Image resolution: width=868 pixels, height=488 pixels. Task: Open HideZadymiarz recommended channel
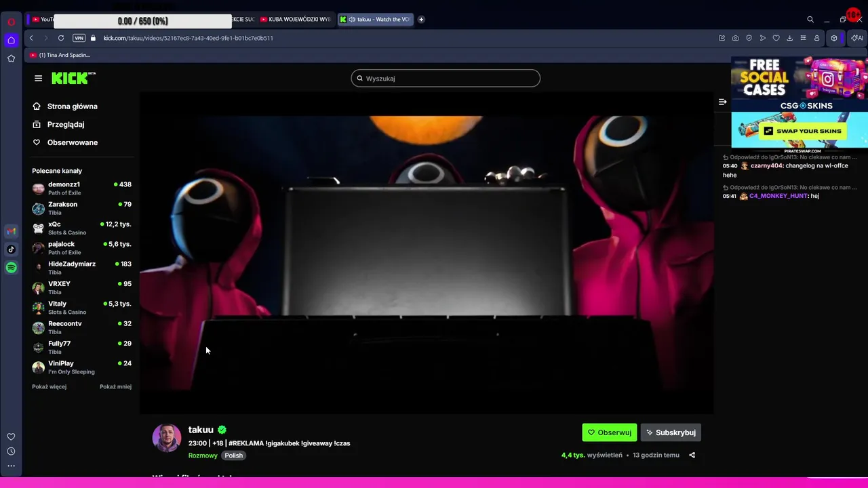pyautogui.click(x=81, y=268)
